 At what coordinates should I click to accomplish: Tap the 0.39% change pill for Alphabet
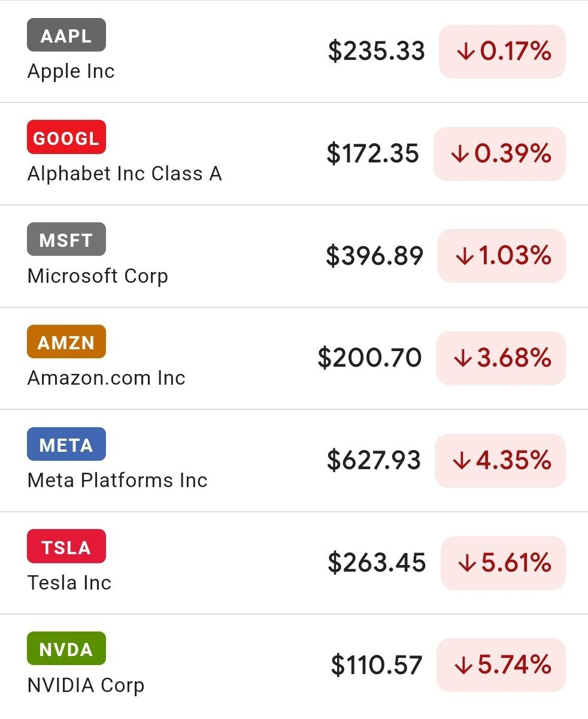point(499,154)
